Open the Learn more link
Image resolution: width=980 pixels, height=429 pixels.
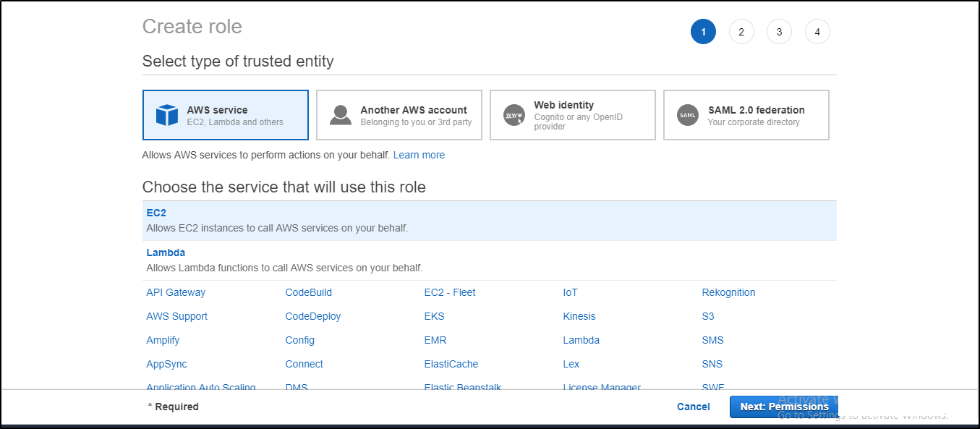click(419, 155)
